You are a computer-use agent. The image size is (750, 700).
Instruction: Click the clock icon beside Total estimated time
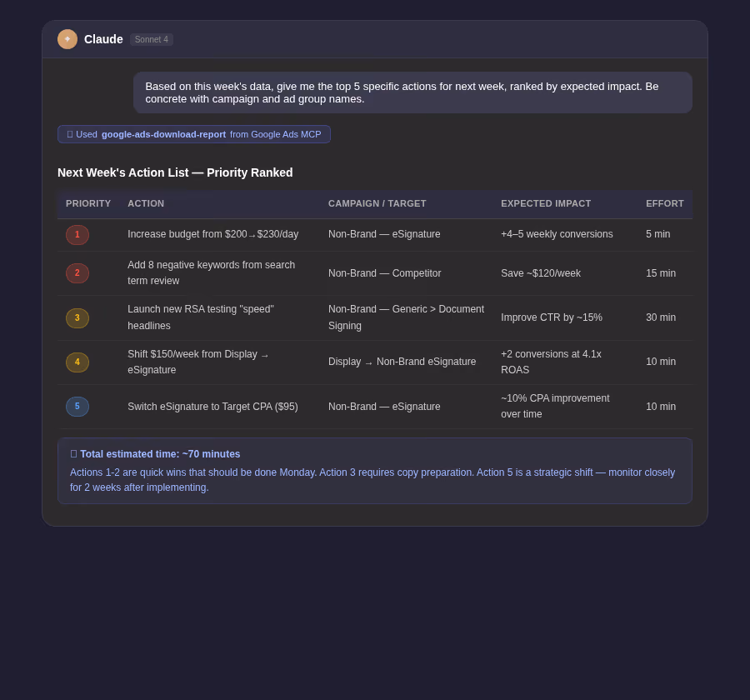coord(73,453)
